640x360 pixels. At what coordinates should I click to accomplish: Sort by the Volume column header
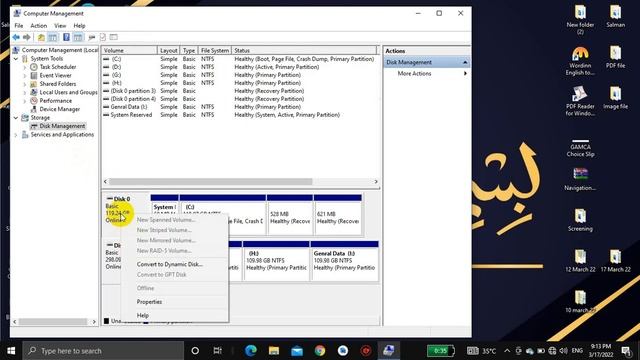[x=129, y=51]
